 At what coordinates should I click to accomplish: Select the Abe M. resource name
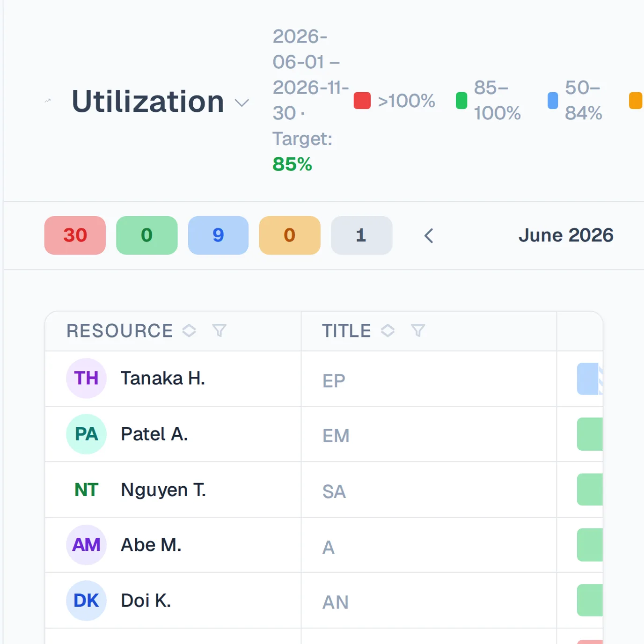point(151,545)
